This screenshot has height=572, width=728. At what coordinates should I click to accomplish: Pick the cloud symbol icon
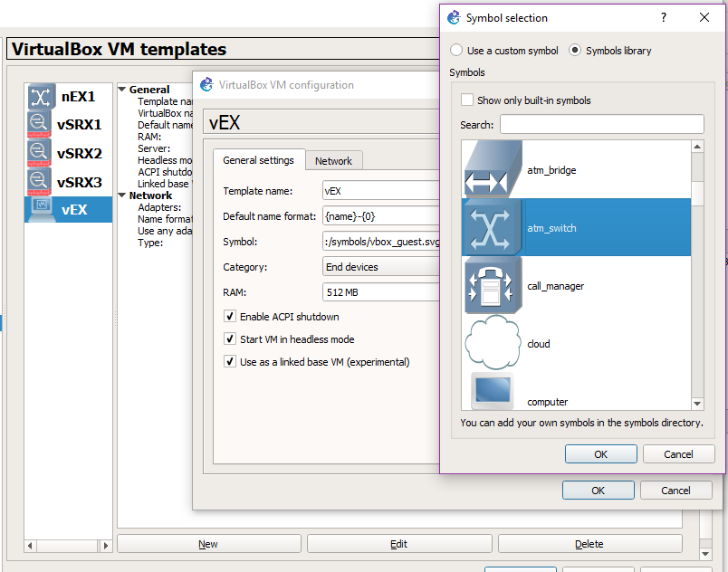[x=493, y=343]
